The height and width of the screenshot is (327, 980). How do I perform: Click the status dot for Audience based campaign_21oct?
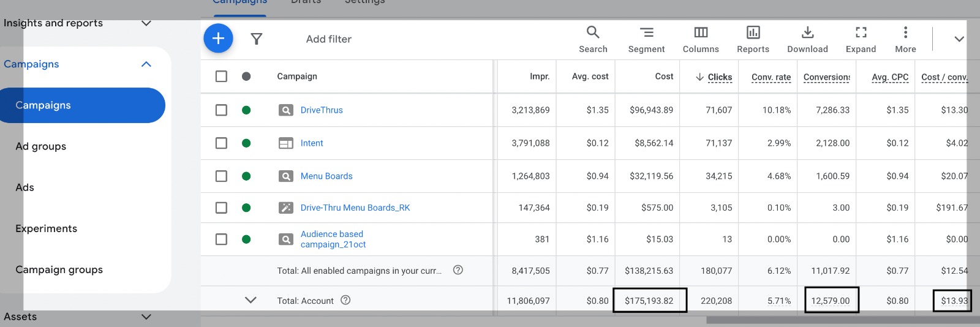(x=246, y=239)
